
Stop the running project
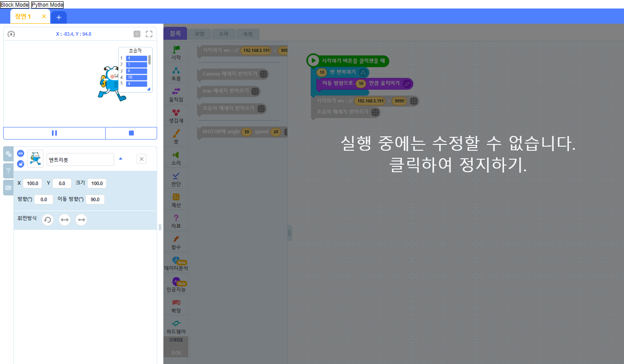131,133
